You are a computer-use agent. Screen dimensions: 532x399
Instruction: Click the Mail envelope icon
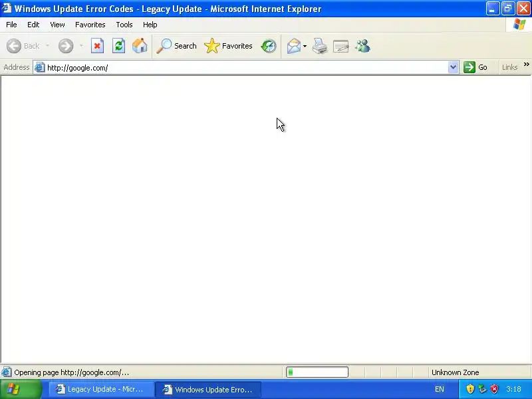pos(293,46)
